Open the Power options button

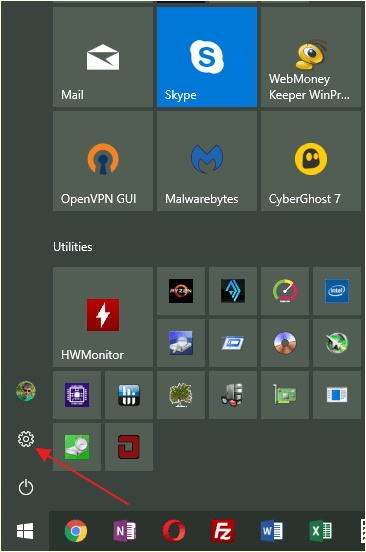[x=26, y=488]
